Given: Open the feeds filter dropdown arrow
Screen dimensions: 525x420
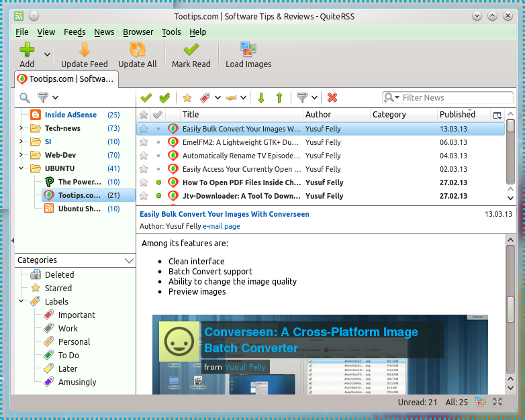Looking at the screenshot, I should click(56, 98).
